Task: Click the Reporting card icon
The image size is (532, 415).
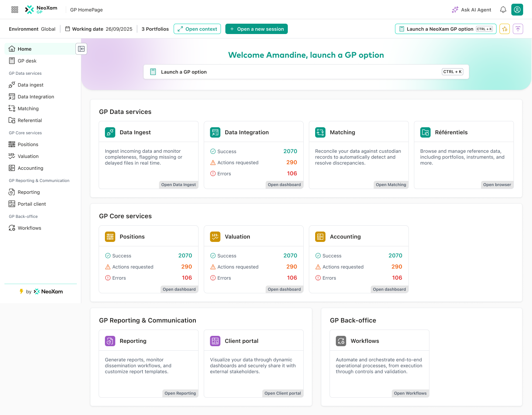Action: tap(110, 341)
